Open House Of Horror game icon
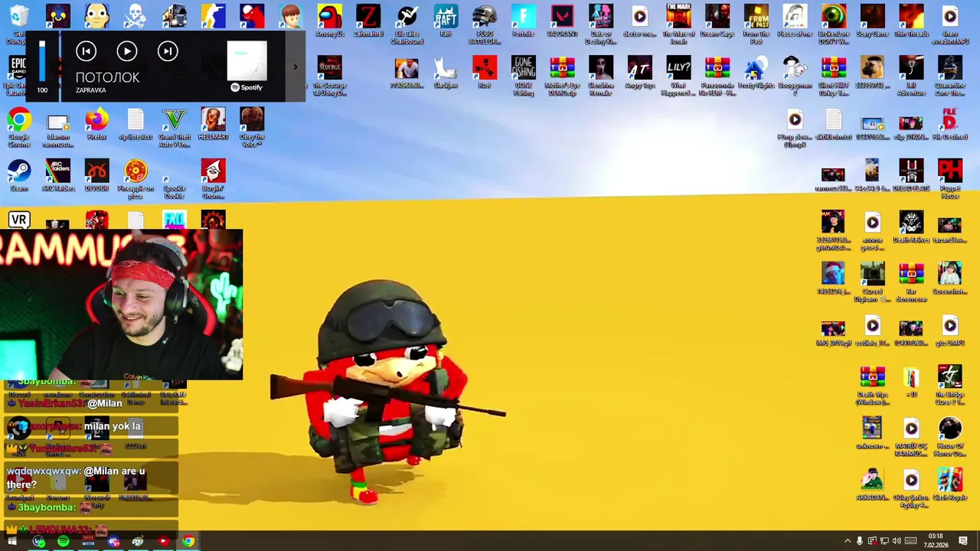This screenshot has height=551, width=980. (950, 436)
